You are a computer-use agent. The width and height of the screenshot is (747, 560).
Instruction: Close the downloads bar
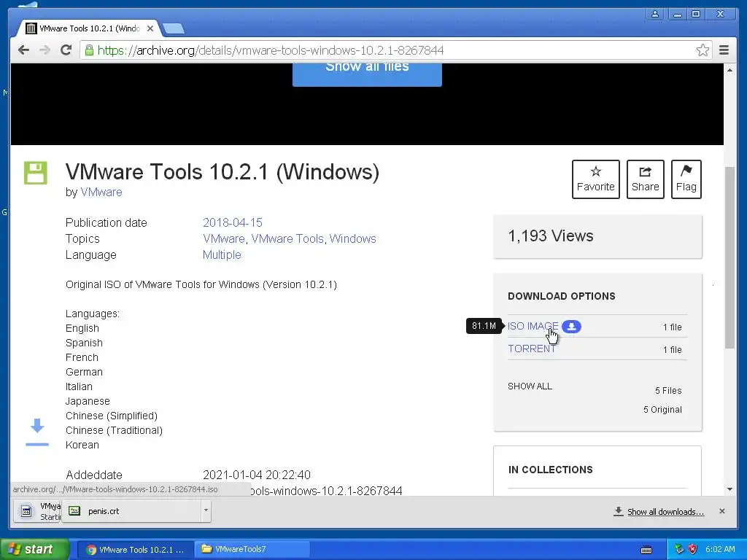[x=721, y=511]
